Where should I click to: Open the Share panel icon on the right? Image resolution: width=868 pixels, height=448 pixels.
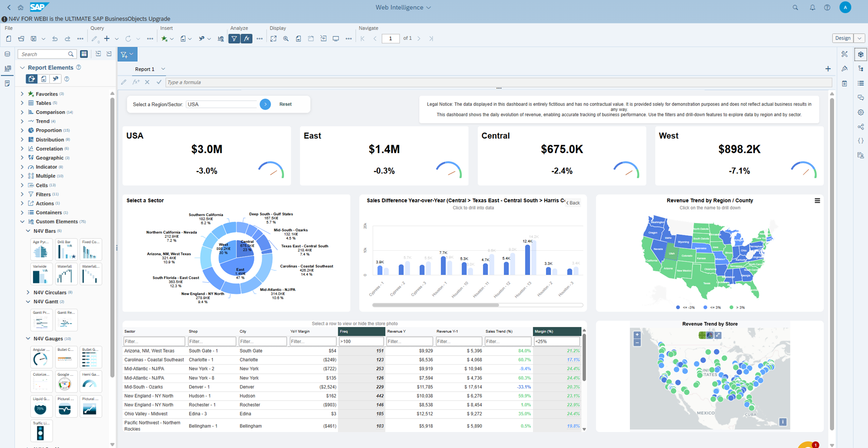coord(861,125)
